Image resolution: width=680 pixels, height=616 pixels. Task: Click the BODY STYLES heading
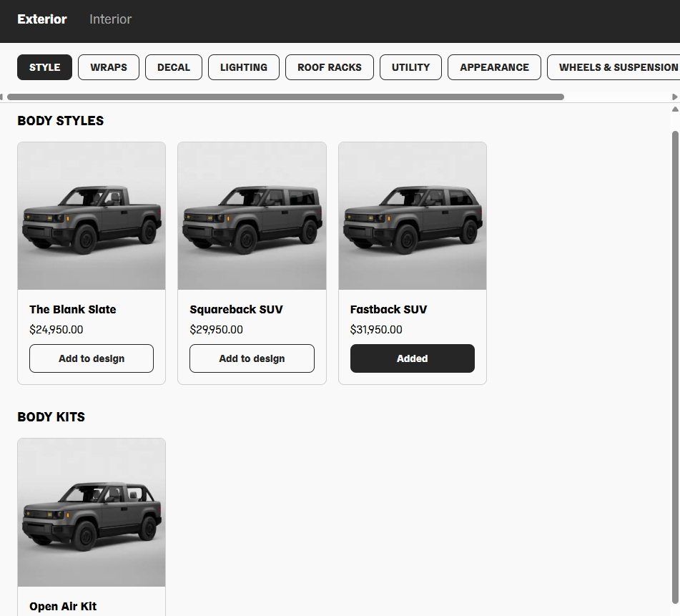[x=61, y=121]
